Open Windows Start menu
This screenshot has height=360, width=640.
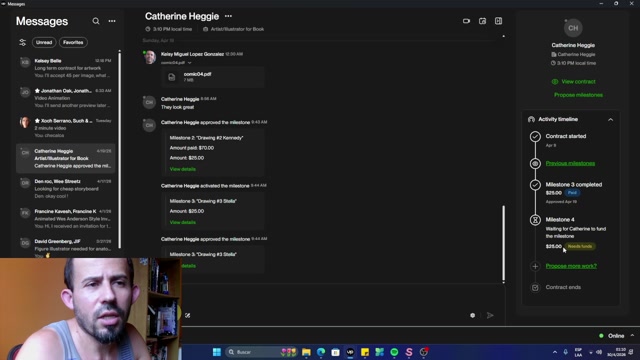click(x=217, y=352)
